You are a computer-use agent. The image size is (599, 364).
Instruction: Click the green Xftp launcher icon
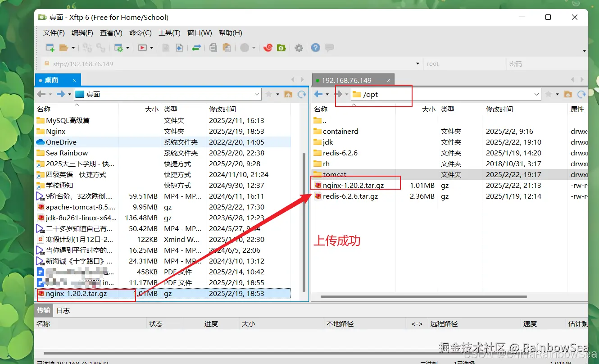(281, 48)
